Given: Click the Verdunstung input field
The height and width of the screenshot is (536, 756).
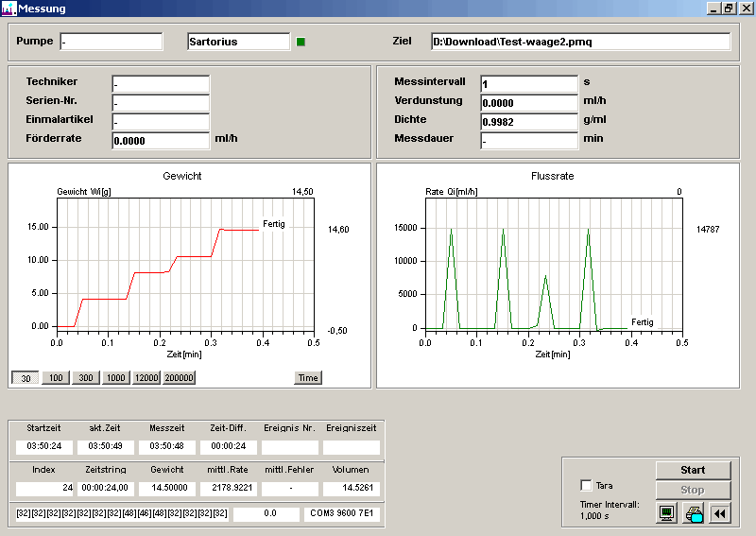Looking at the screenshot, I should click(529, 103).
